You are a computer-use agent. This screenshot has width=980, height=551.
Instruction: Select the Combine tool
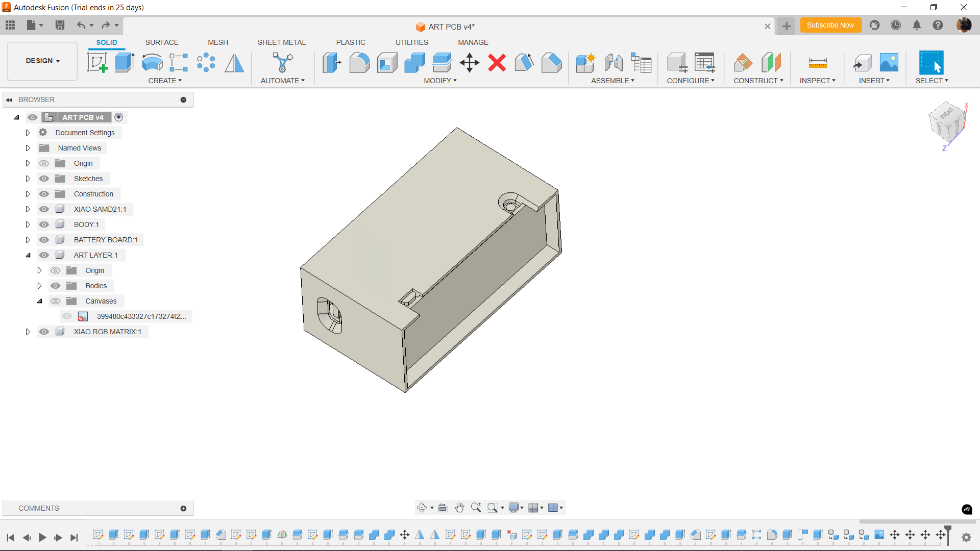coord(414,63)
